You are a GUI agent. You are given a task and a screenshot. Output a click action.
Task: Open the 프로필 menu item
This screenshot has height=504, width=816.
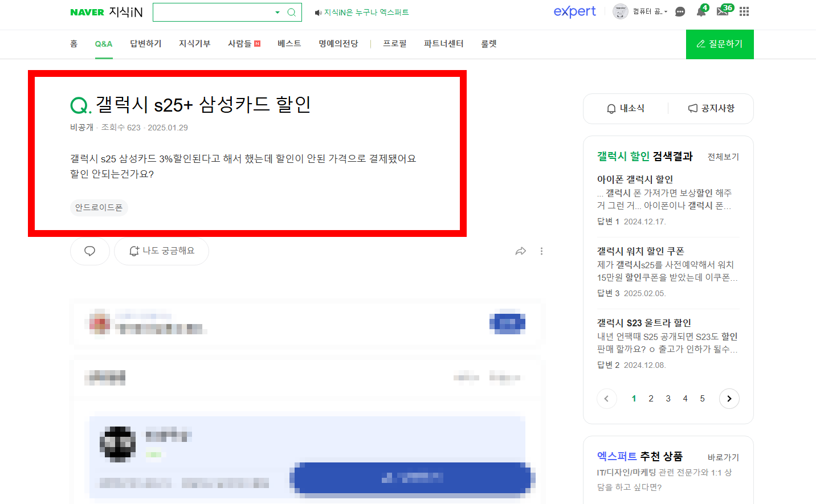point(395,44)
